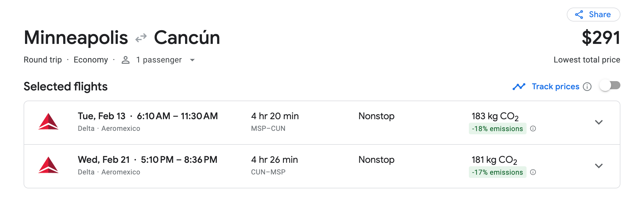Viewport: 644px width, 200px height.
Task: Click the round-trip arrows between the cities
Action: point(141,38)
